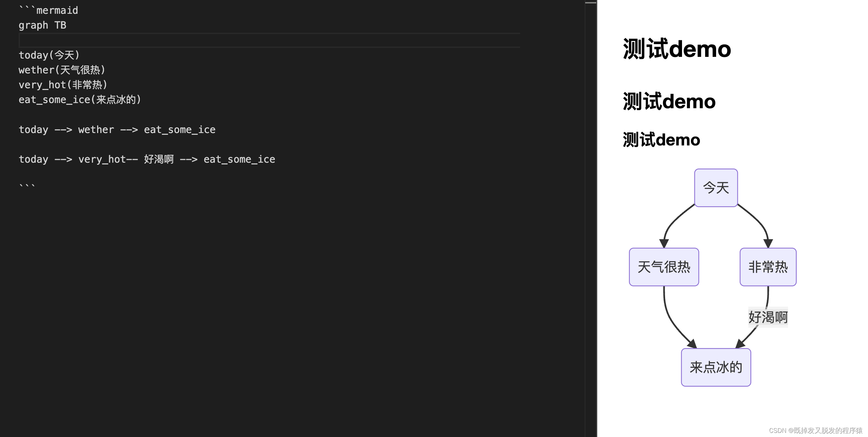
Task: Click the 天气很热 diagram node
Action: pos(664,267)
